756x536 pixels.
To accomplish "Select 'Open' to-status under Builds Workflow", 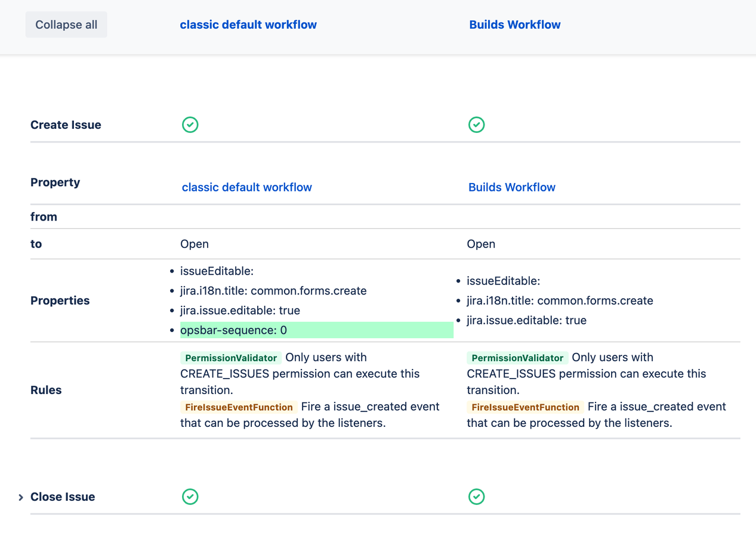I will pyautogui.click(x=481, y=244).
